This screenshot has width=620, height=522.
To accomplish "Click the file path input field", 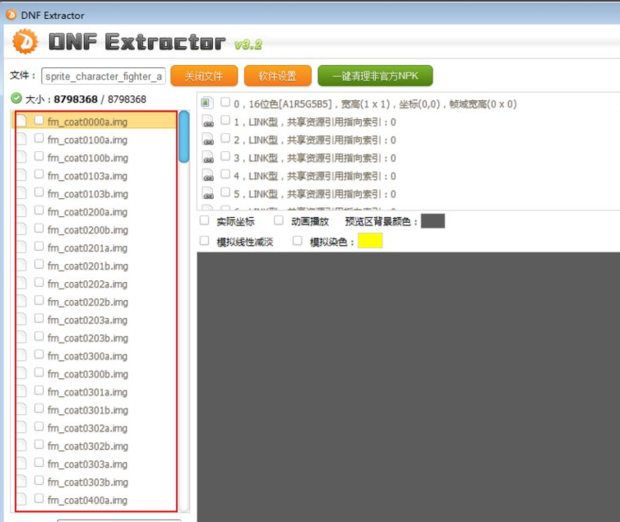I will pyautogui.click(x=103, y=76).
